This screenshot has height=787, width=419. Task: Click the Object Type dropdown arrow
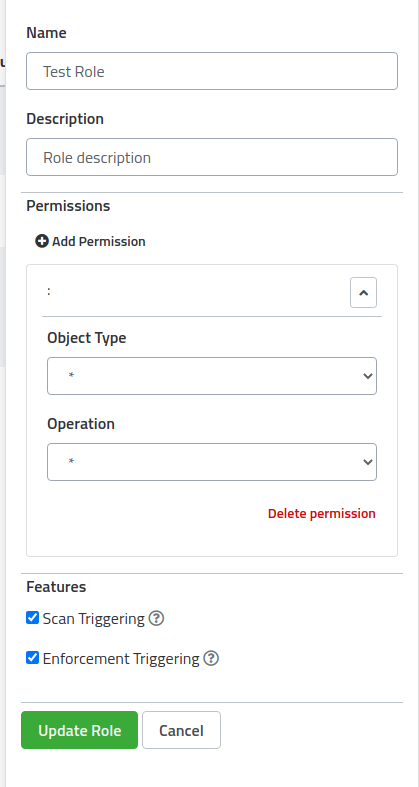368,376
